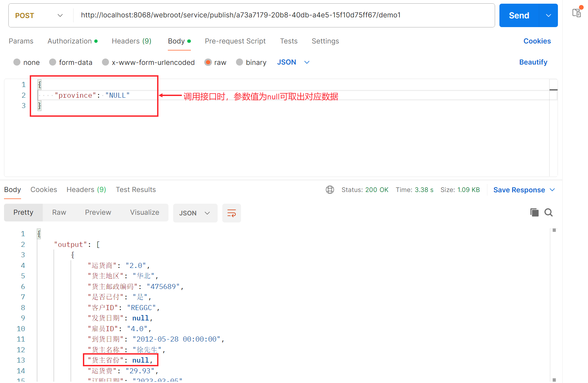Click the "29.93" freight value

(140, 371)
